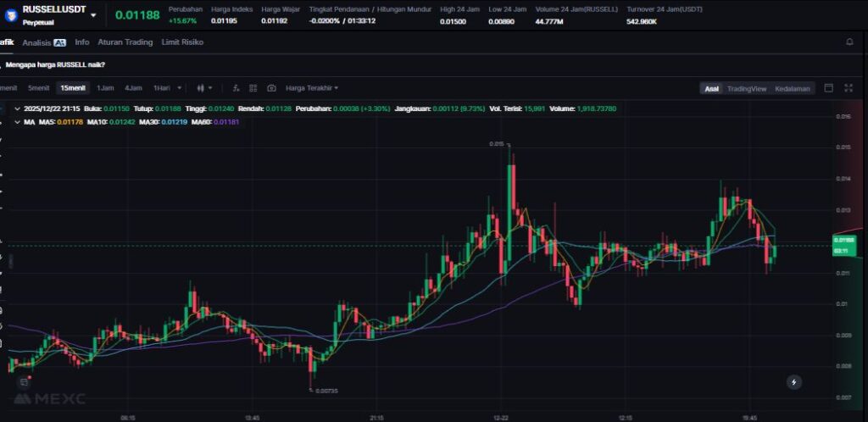Open the Limit Risiko tab
The height and width of the screenshot is (422, 868).
tap(182, 42)
